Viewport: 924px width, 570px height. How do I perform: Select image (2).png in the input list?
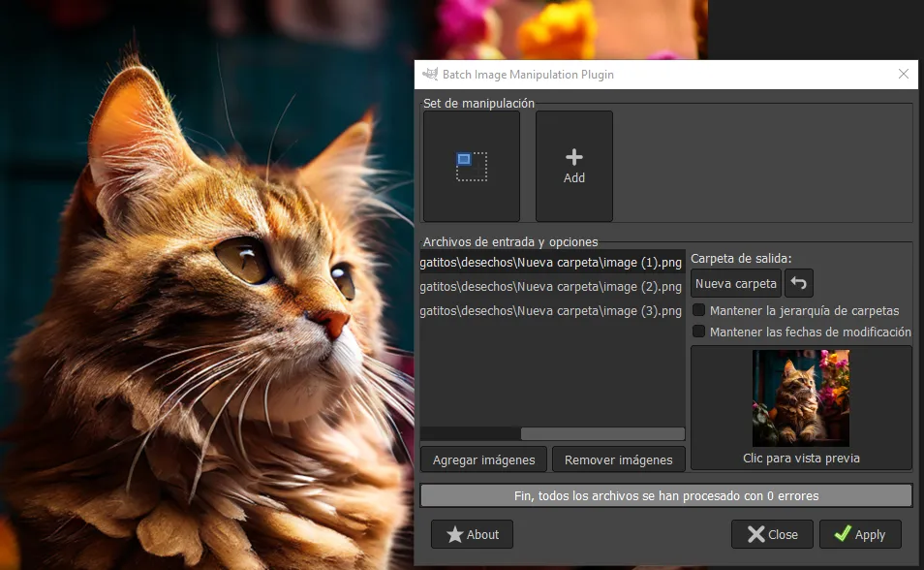pos(551,287)
